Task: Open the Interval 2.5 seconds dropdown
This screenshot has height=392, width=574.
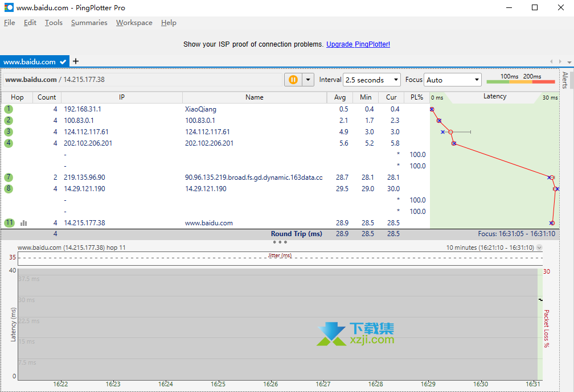Action: [x=371, y=80]
